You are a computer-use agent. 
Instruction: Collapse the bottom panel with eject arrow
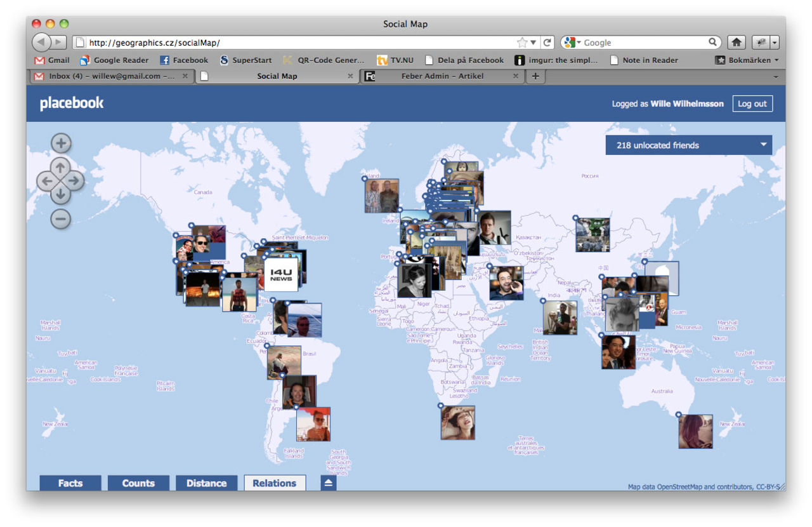coord(328,483)
